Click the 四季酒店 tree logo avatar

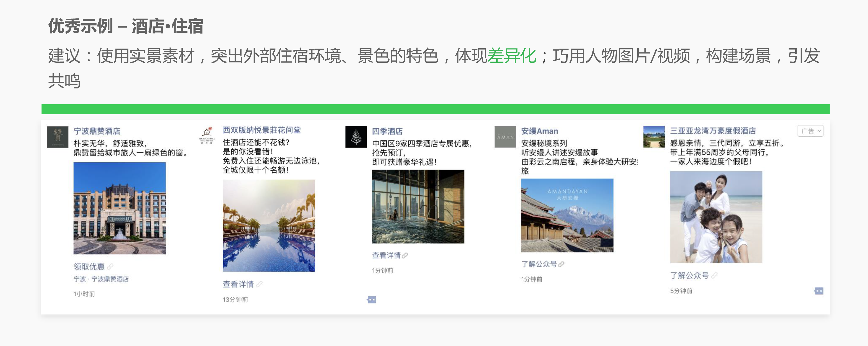tap(356, 137)
